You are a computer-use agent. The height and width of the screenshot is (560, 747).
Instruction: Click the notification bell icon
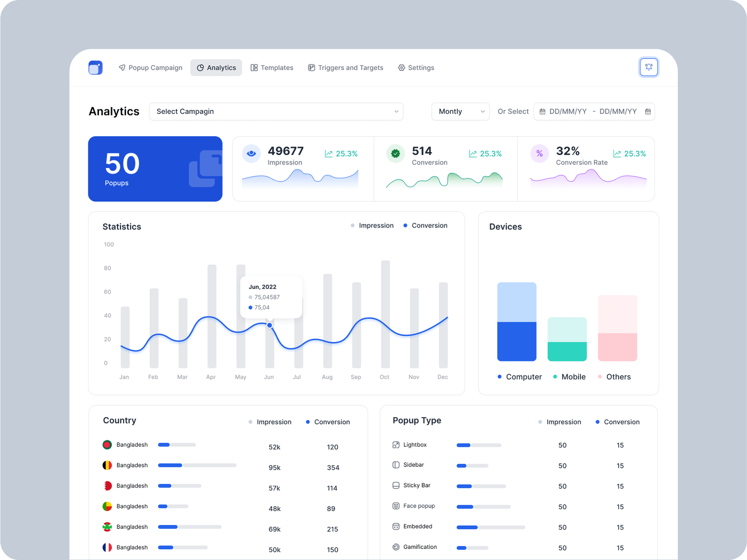648,67
